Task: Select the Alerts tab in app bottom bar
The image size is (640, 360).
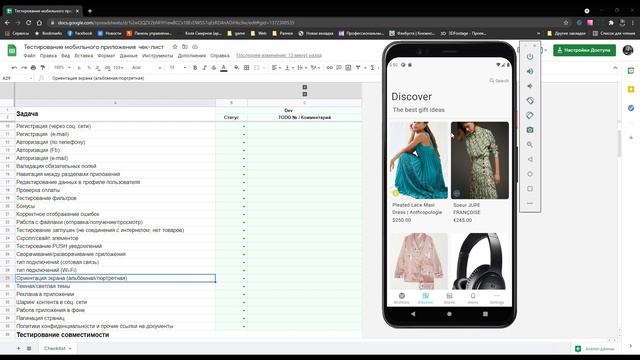Action: point(473,298)
